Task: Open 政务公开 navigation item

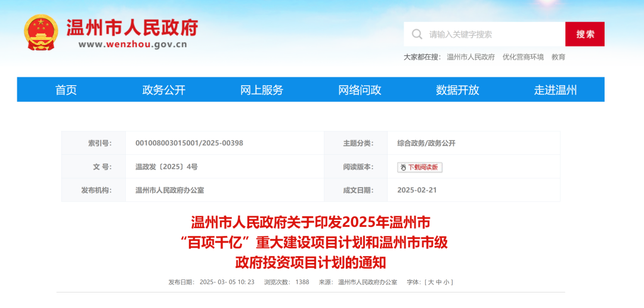Action: pyautogui.click(x=164, y=90)
